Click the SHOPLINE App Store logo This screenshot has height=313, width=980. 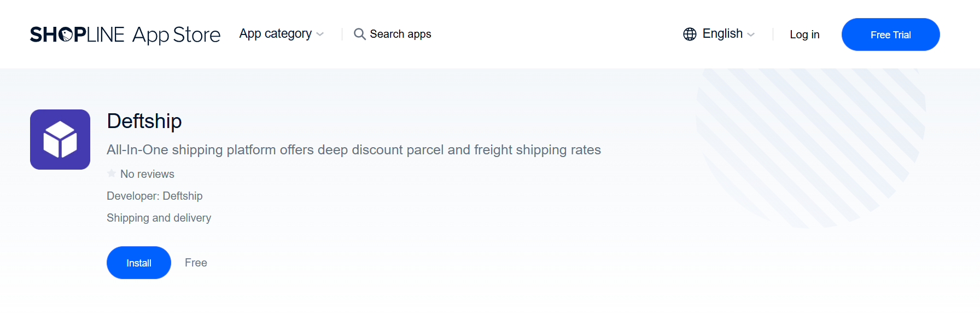coord(125,34)
